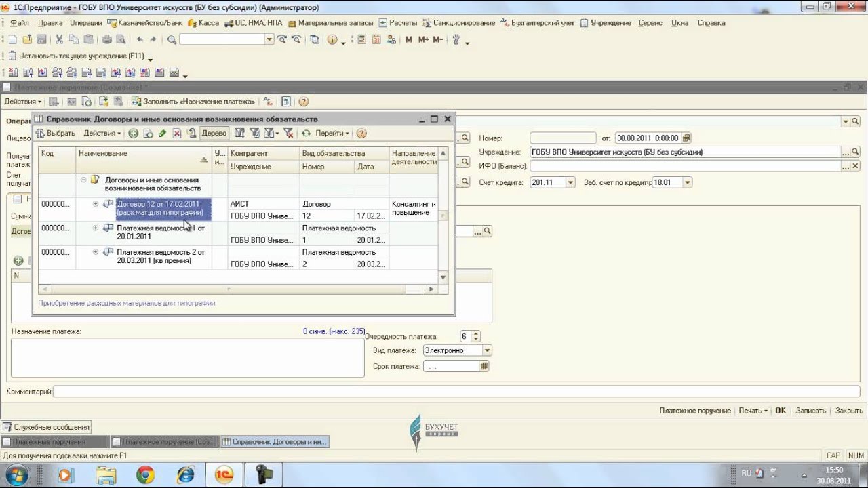This screenshot has width=868, height=488.
Task: Click the calendar button beside Срок платежа
Action: [x=484, y=366]
